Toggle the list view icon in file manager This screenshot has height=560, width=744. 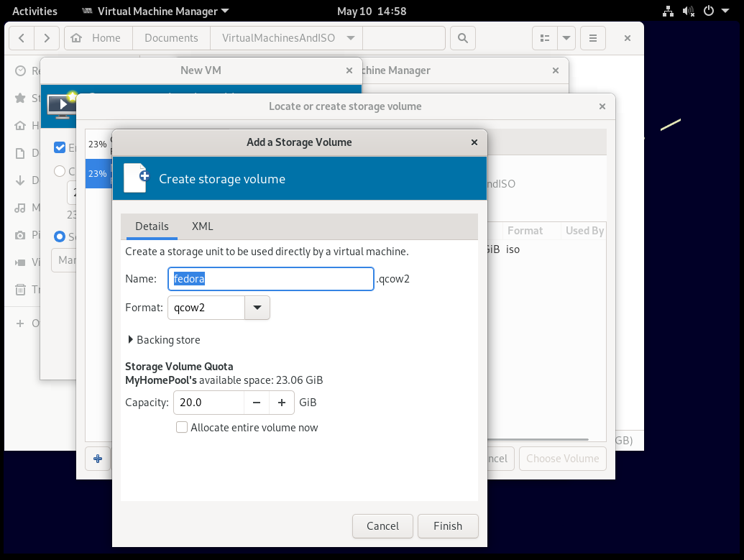(x=545, y=38)
